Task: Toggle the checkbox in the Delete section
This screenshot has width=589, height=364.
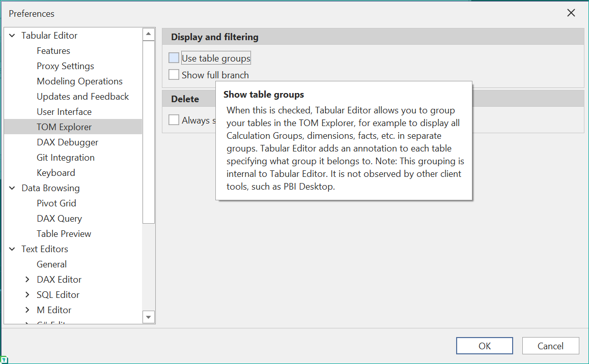Action: point(174,119)
